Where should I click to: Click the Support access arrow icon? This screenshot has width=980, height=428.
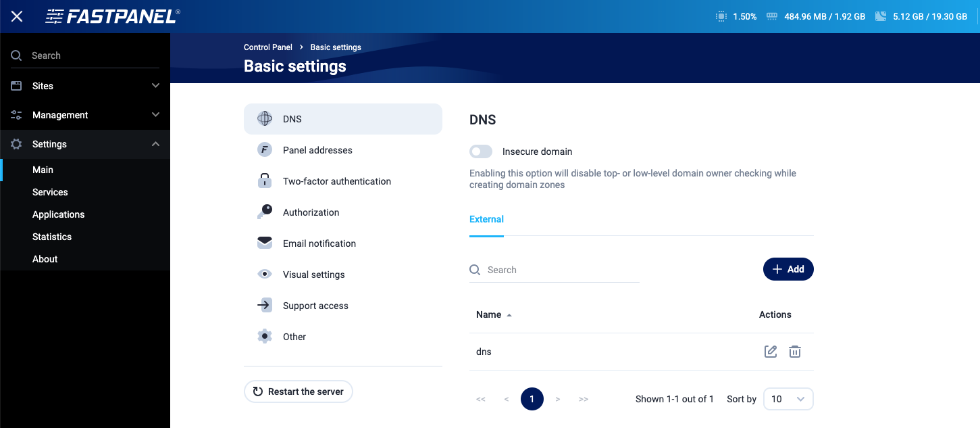pos(265,306)
